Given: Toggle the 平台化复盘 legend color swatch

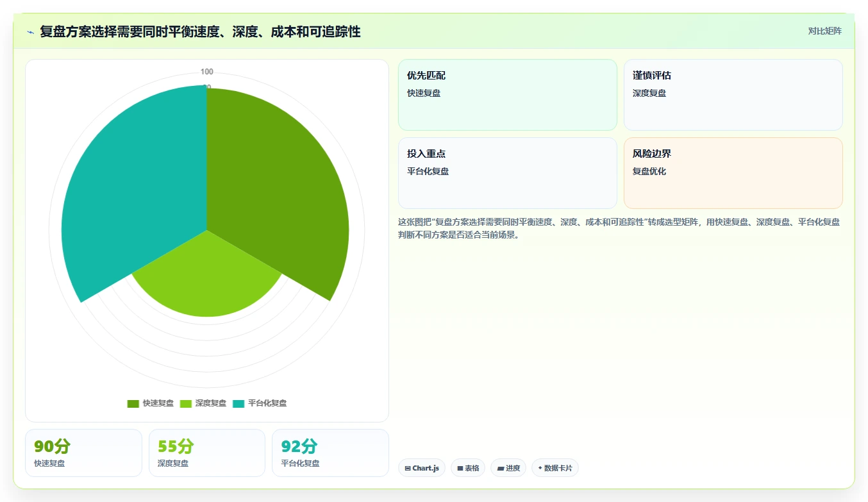Looking at the screenshot, I should click(x=238, y=403).
